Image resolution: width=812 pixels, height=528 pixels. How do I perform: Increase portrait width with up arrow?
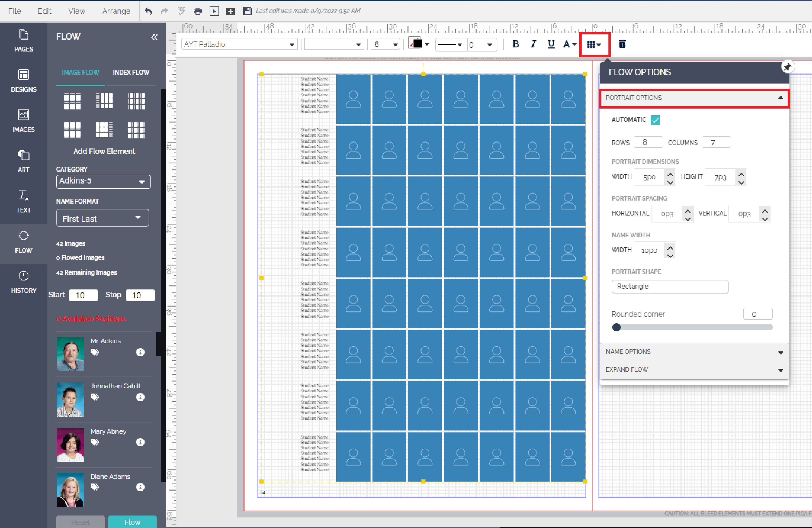click(670, 174)
